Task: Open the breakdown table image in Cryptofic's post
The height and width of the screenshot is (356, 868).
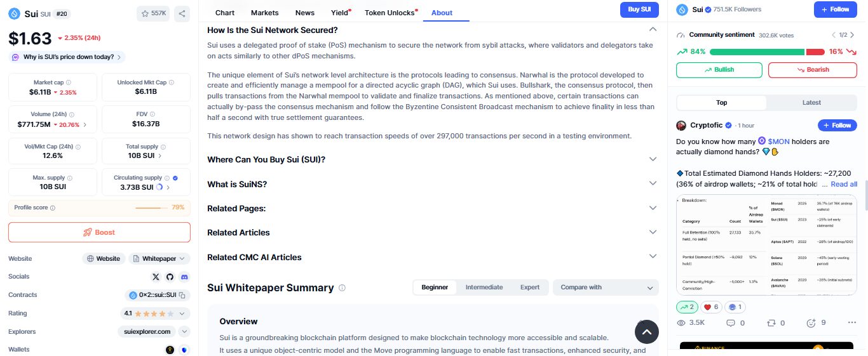Action: point(766,244)
